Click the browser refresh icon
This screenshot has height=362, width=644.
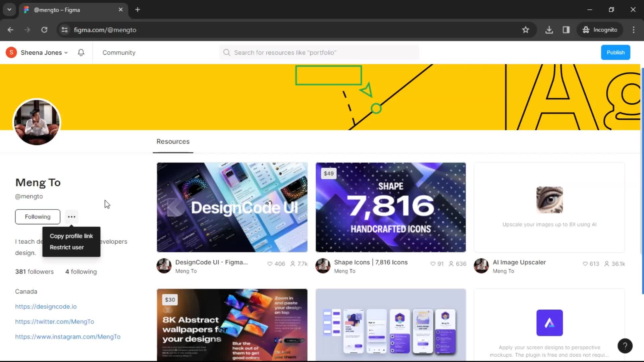click(44, 29)
